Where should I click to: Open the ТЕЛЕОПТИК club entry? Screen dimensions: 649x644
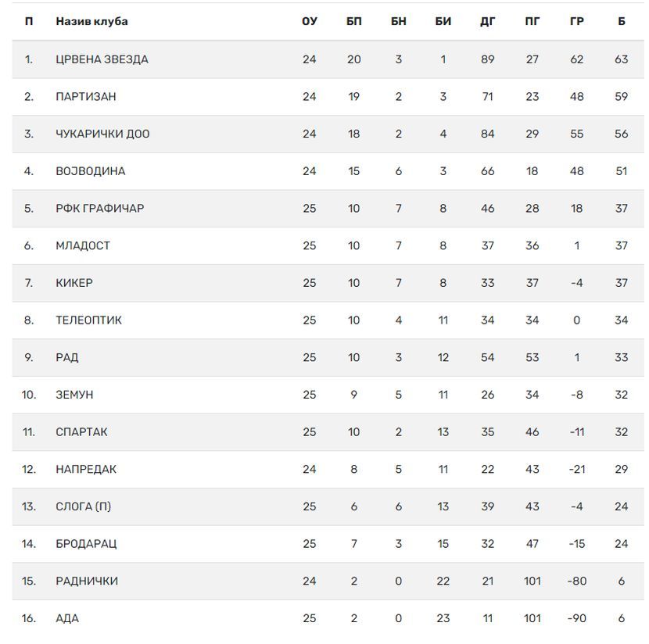[x=88, y=320]
